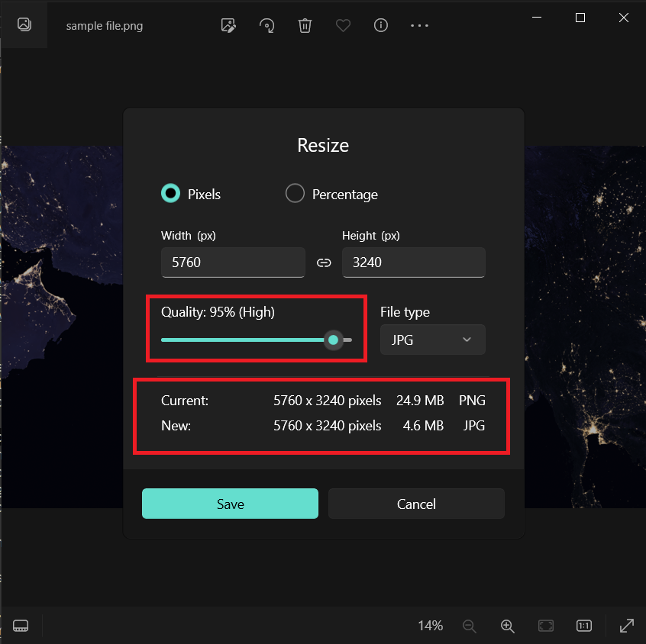The width and height of the screenshot is (646, 644).
Task: View image at actual 1:1 size
Action: point(583,626)
